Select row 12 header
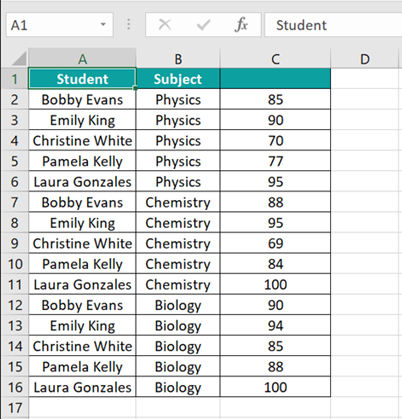 click(x=14, y=305)
